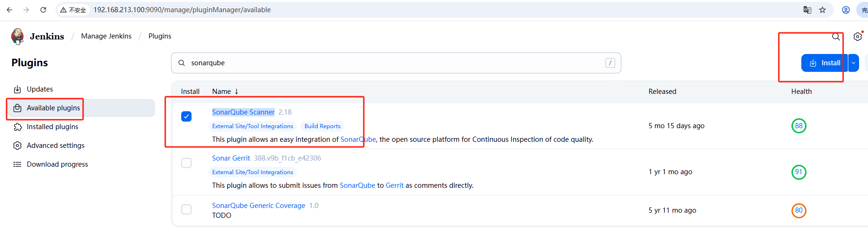Click the health score 88 badge

[799, 126]
